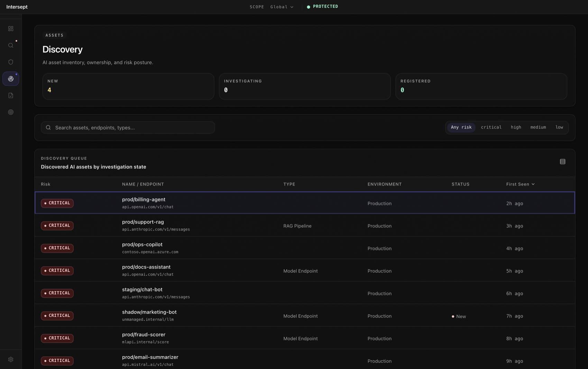Open the Global scope dropdown
Screen dimensions: 588x369
pyautogui.click(x=282, y=7)
